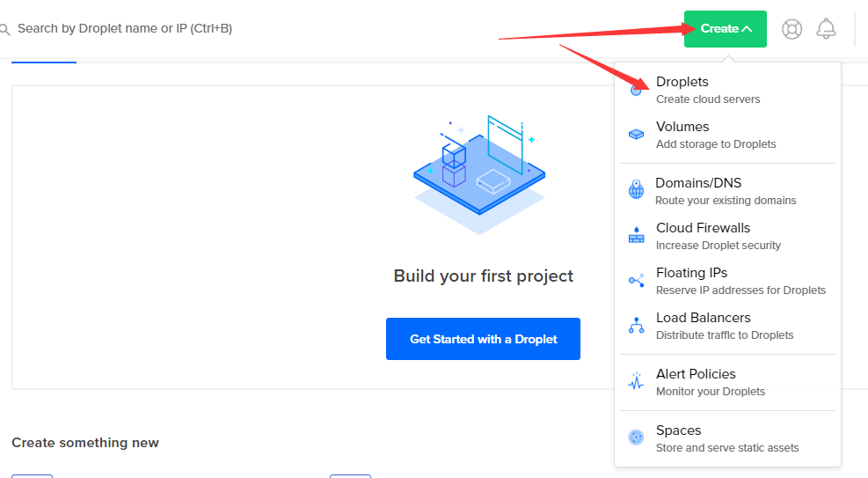
Task: Click the Spaces icon in menu
Action: click(x=636, y=438)
